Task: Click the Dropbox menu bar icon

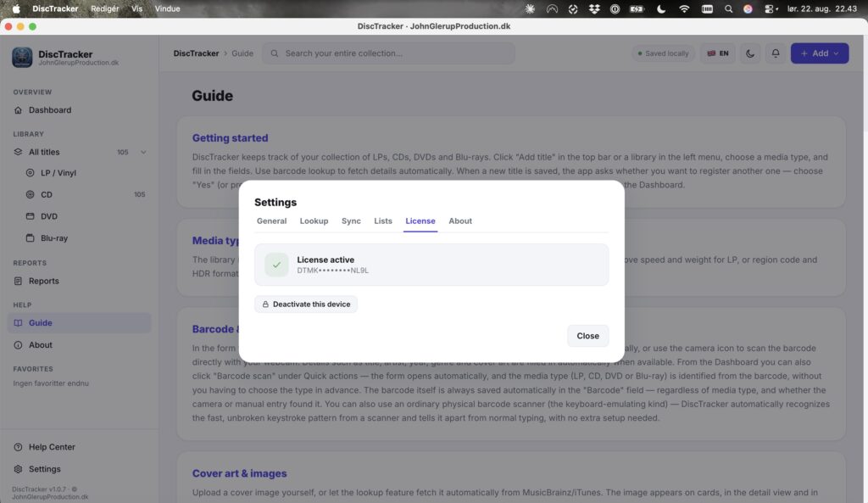Action: tap(594, 8)
